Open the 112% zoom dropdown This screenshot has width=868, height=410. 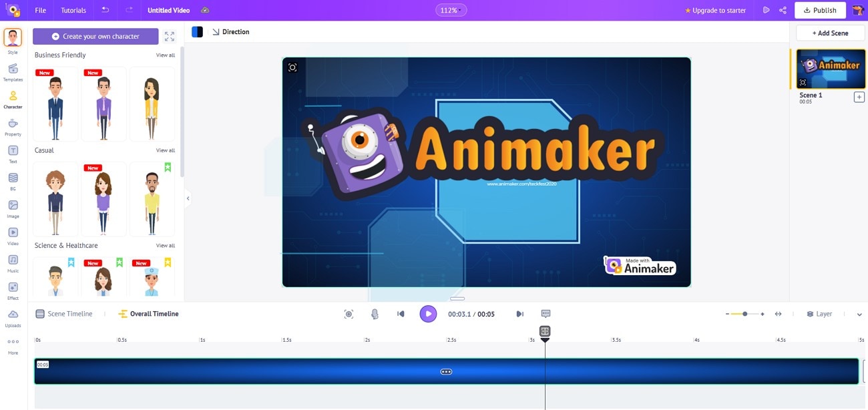(451, 10)
